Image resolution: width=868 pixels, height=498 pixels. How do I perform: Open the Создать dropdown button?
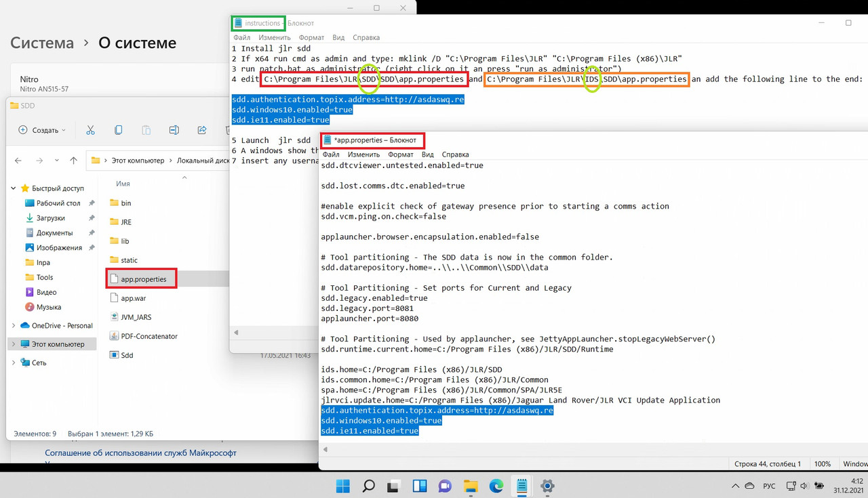42,130
